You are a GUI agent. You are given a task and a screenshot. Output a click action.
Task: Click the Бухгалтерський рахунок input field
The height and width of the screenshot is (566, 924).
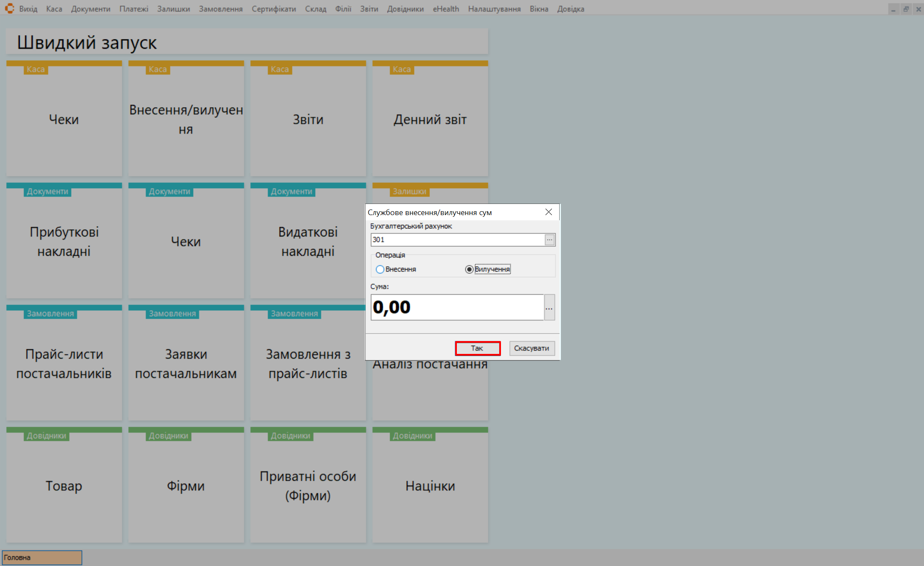(x=457, y=240)
